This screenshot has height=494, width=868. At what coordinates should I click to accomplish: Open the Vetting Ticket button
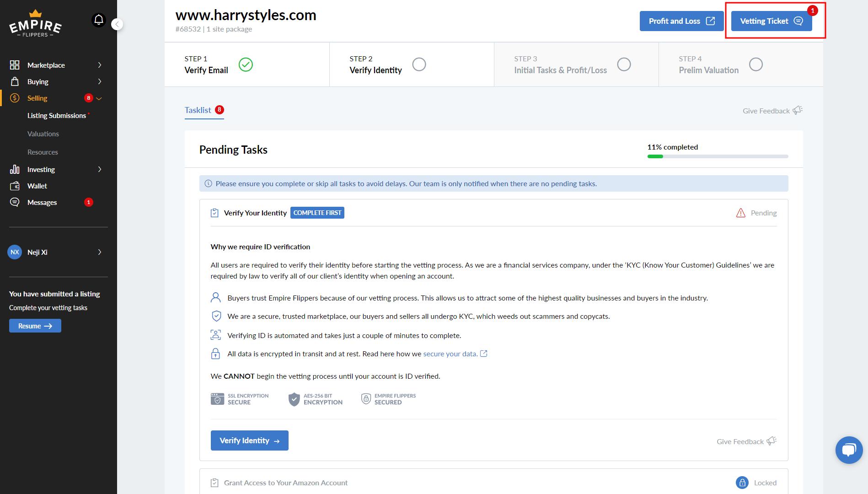tap(771, 21)
